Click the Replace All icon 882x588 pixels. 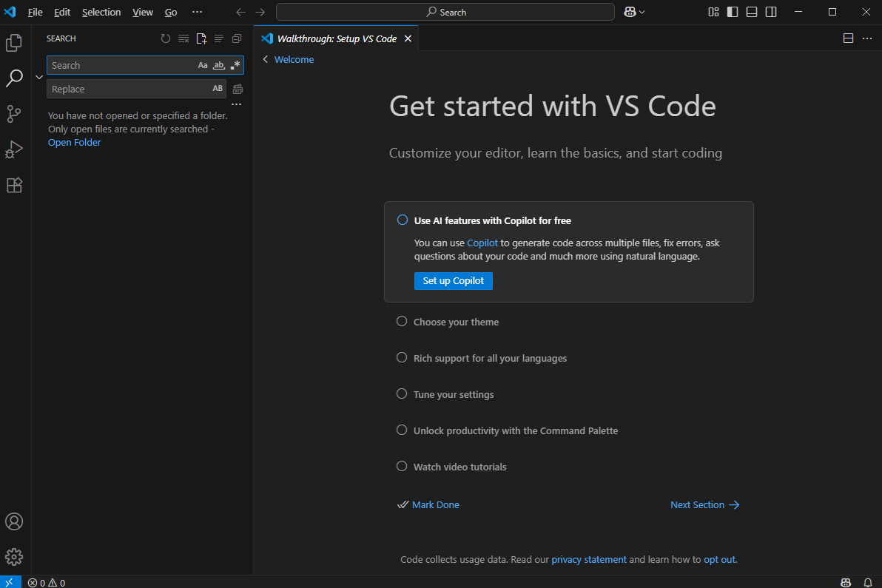[238, 89]
